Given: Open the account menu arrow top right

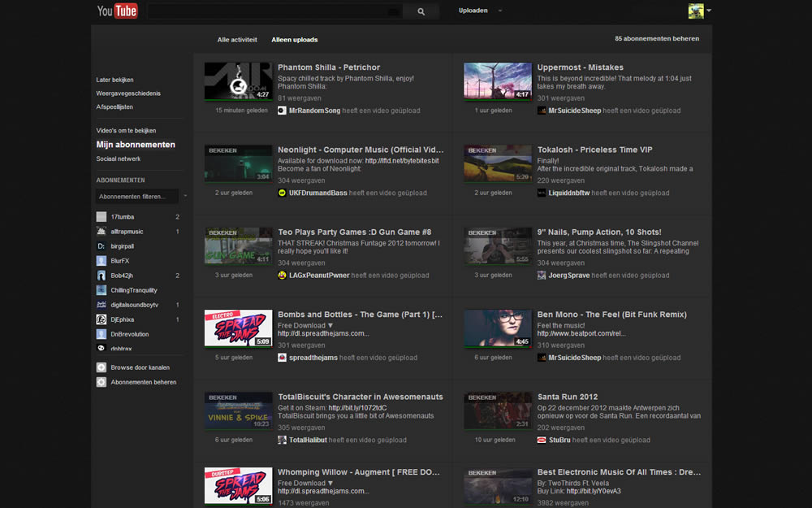Looking at the screenshot, I should pyautogui.click(x=708, y=11).
